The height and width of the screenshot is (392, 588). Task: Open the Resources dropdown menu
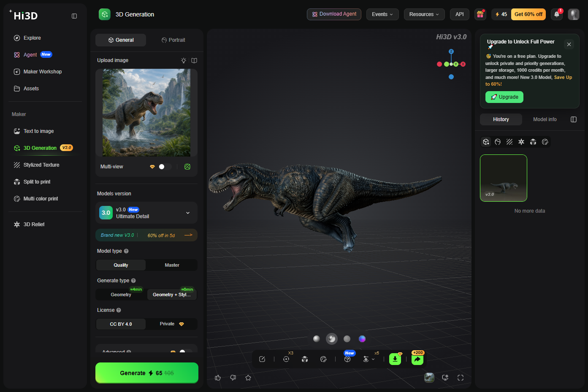coord(424,14)
